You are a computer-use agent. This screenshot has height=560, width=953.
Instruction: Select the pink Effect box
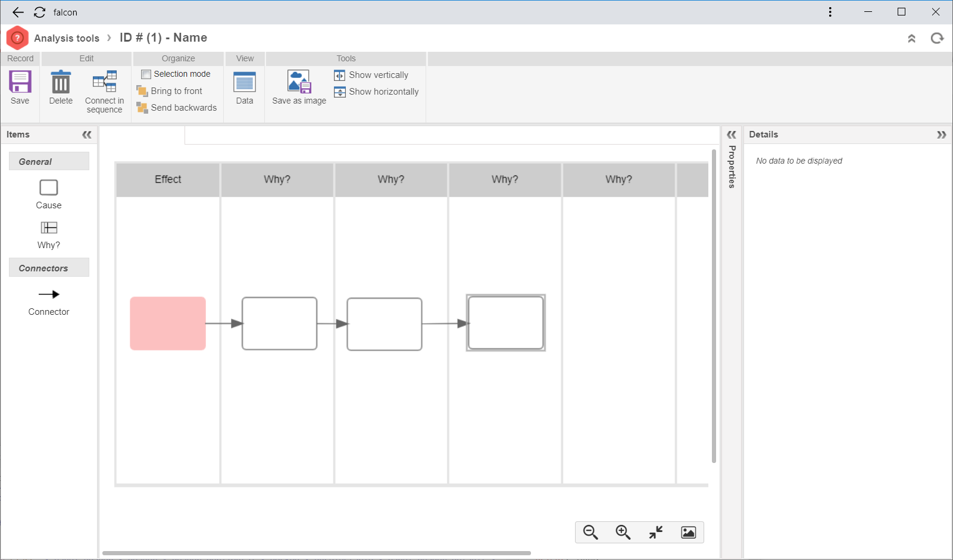[168, 323]
